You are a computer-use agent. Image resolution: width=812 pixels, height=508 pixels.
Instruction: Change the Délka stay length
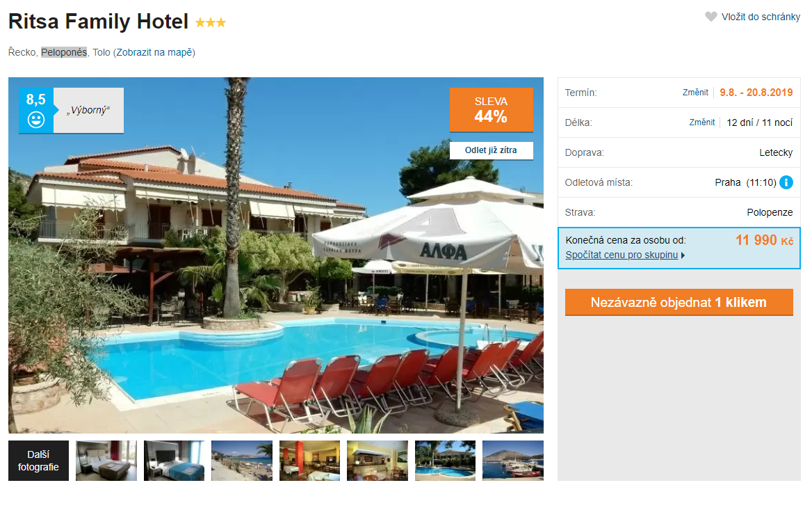(x=701, y=122)
